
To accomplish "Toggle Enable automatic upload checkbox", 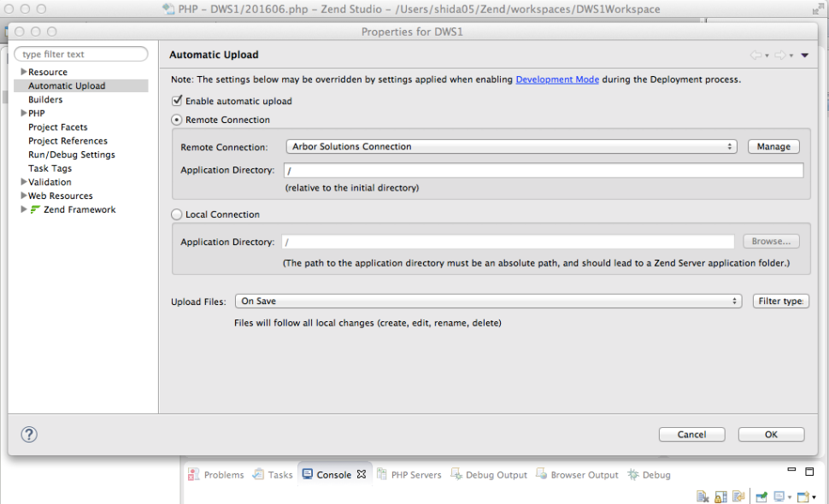I will coord(177,101).
